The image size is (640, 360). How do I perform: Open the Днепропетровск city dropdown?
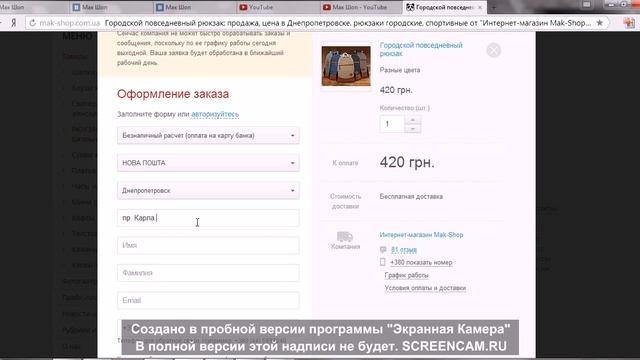(x=208, y=191)
